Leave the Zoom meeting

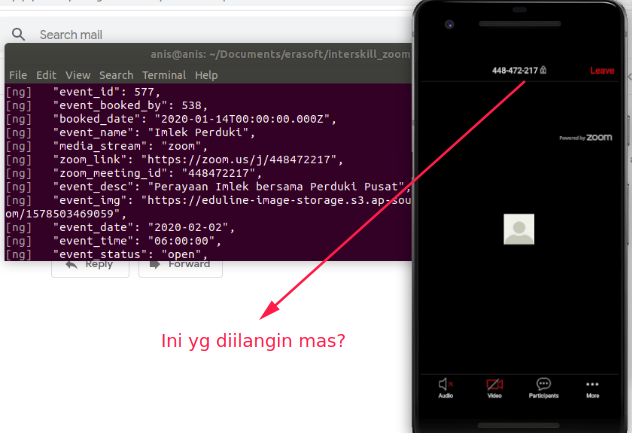602,71
